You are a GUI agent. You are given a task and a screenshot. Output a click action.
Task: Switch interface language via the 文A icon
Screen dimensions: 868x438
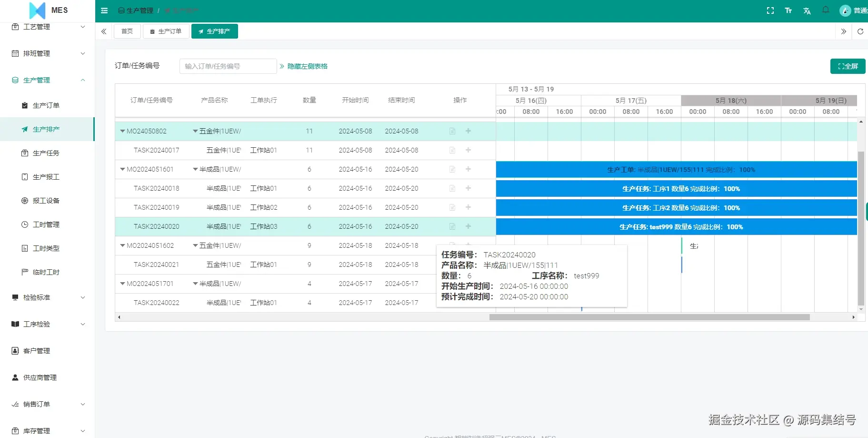click(x=807, y=10)
